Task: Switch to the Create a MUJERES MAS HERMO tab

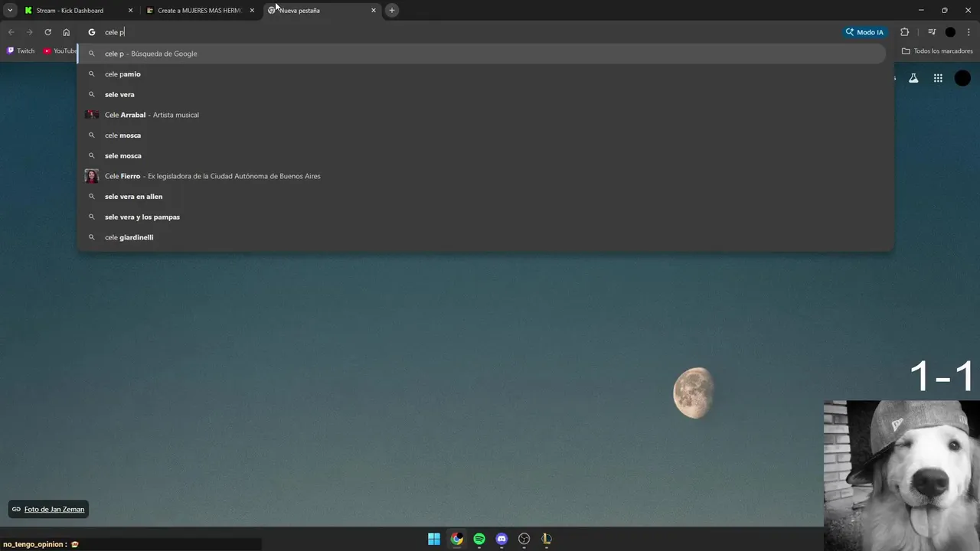Action: pos(201,10)
